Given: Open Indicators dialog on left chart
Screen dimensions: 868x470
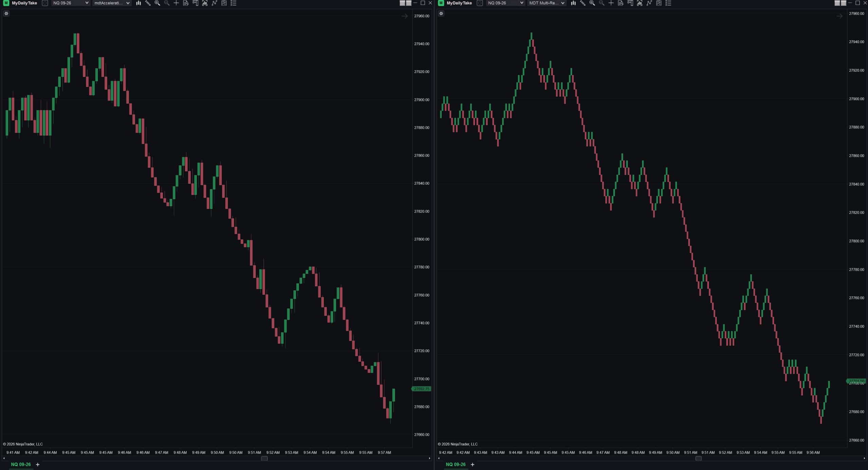Looking at the screenshot, I should [x=214, y=3].
